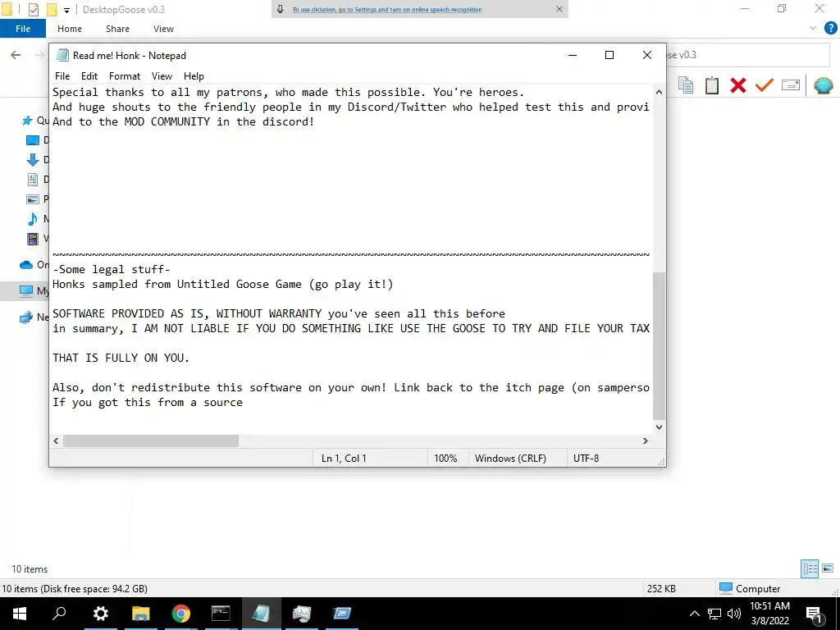Click the '-Some legal stuff-' line
Screen dimensions: 840x630
(112, 269)
